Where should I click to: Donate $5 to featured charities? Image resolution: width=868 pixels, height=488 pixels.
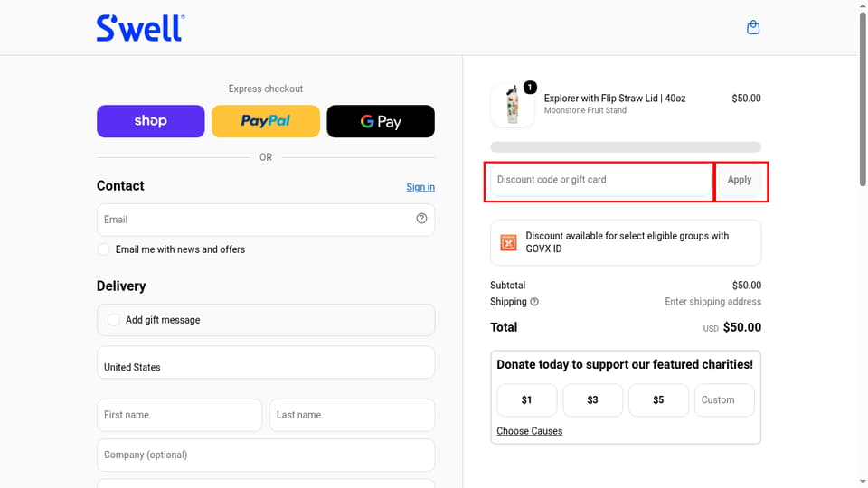pos(658,400)
